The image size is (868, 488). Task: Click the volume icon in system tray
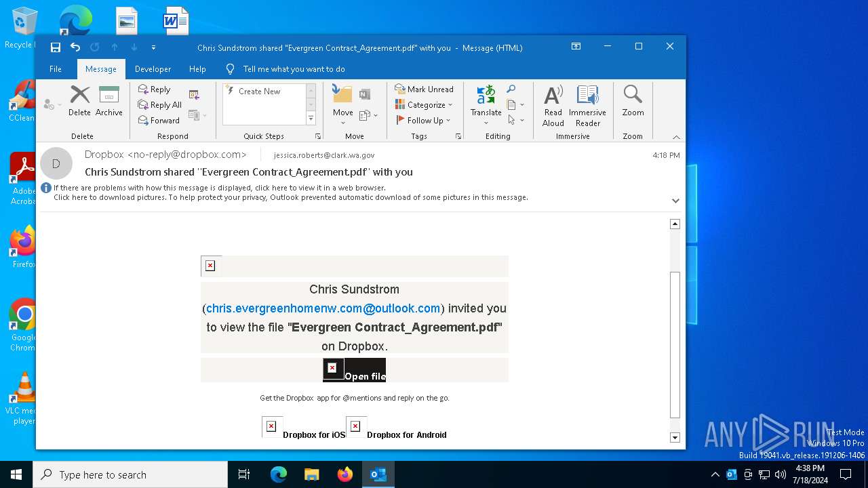[781, 474]
